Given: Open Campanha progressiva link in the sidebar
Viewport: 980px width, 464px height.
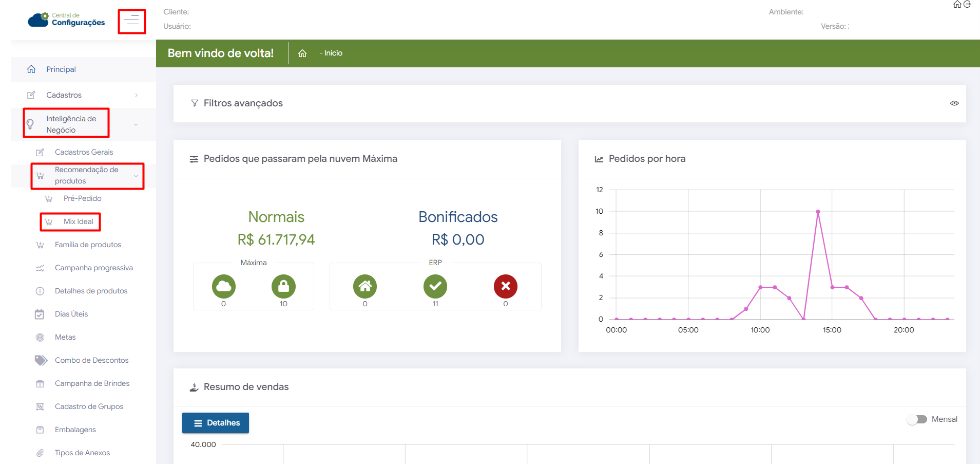Looking at the screenshot, I should pyautogui.click(x=93, y=268).
